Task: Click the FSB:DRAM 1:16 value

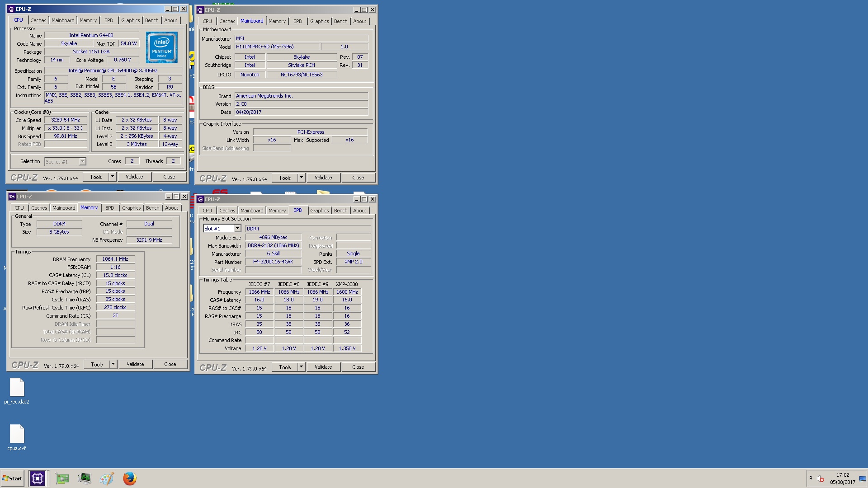Action: pyautogui.click(x=115, y=267)
